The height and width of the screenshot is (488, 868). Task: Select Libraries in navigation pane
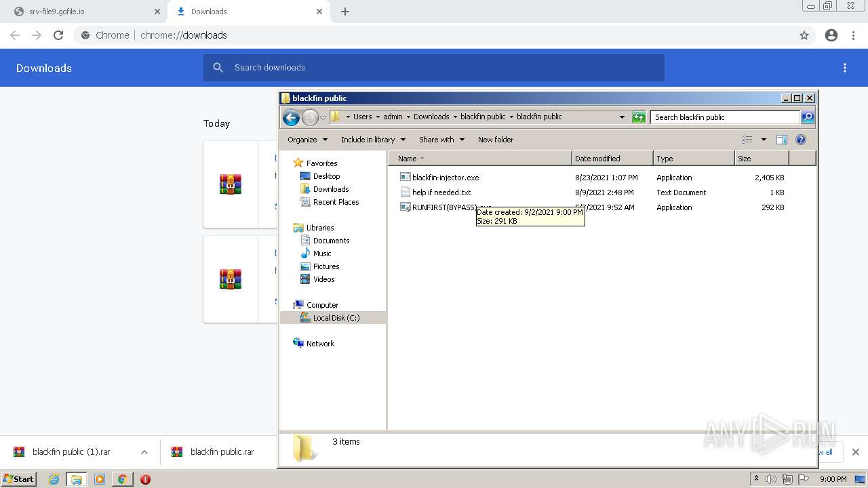(x=320, y=228)
